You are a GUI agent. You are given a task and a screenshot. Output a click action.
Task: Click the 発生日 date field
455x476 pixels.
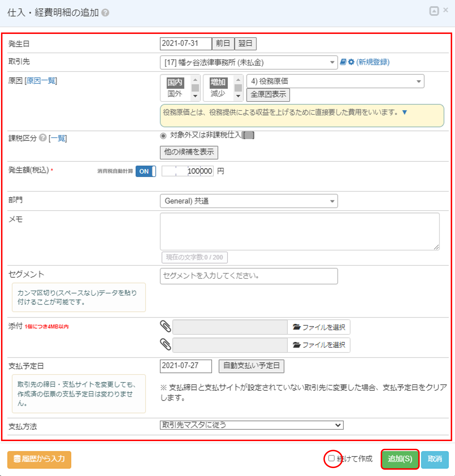186,44
